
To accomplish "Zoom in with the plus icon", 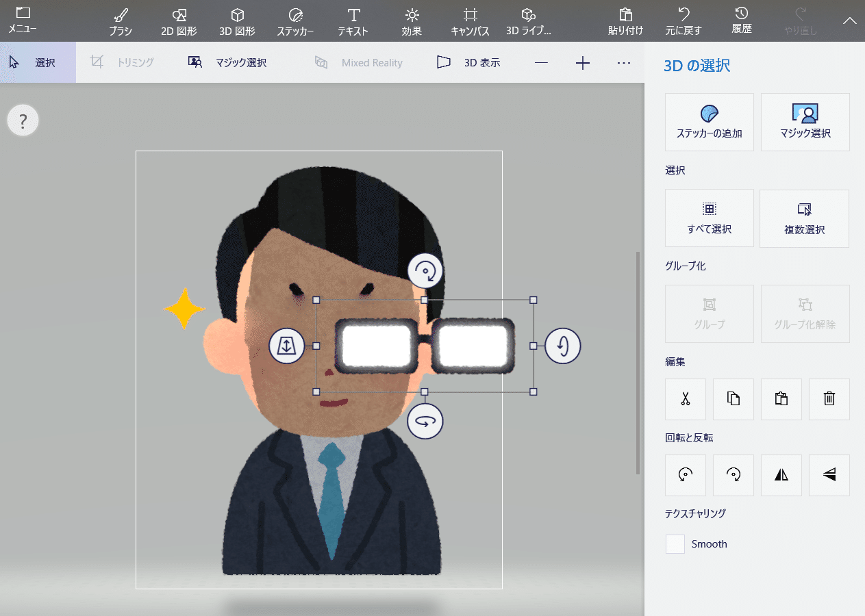I will pyautogui.click(x=582, y=63).
